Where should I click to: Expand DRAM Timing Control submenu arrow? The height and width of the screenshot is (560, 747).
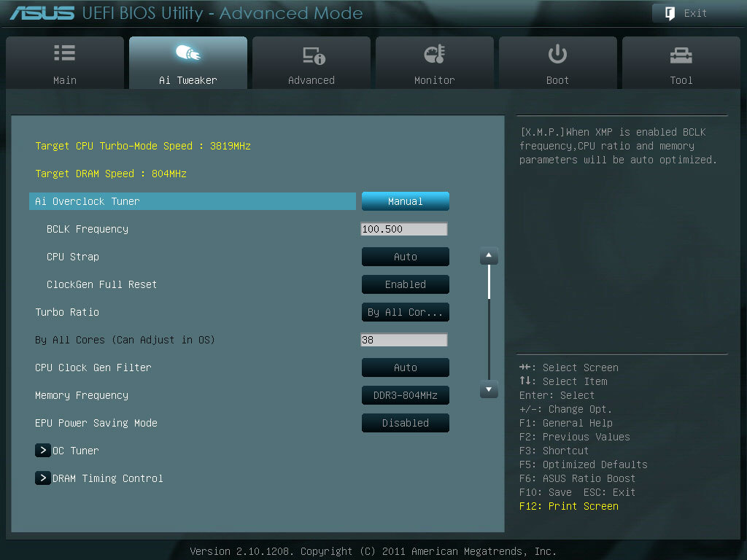tap(43, 478)
